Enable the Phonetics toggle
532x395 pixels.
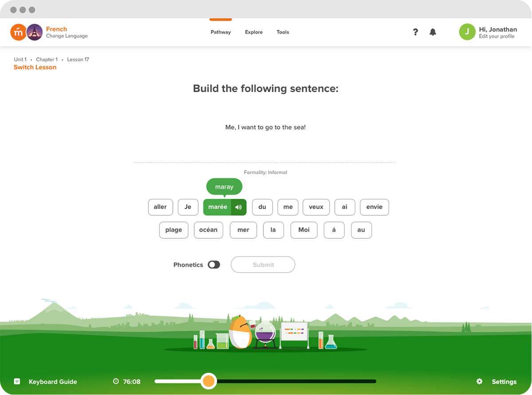[213, 265]
